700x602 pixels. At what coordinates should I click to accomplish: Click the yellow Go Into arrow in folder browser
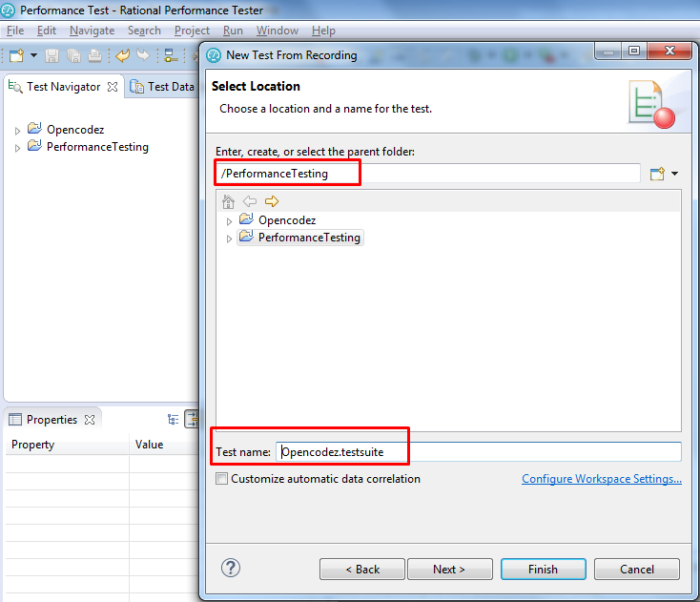click(x=272, y=201)
